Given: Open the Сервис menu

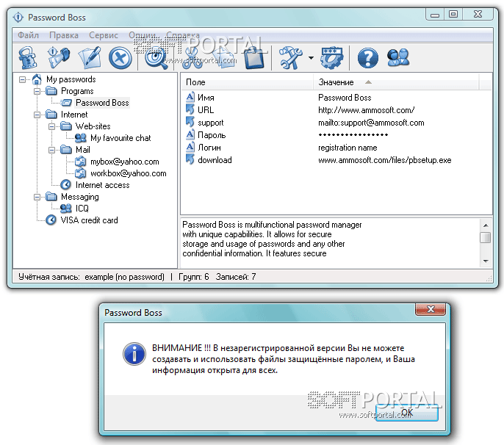Looking at the screenshot, I should click(x=104, y=35).
